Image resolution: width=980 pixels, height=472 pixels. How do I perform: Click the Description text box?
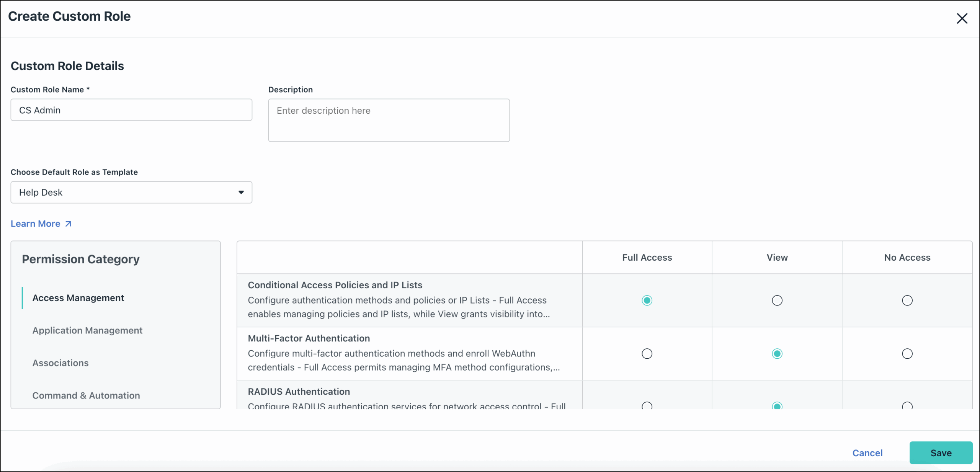(389, 120)
